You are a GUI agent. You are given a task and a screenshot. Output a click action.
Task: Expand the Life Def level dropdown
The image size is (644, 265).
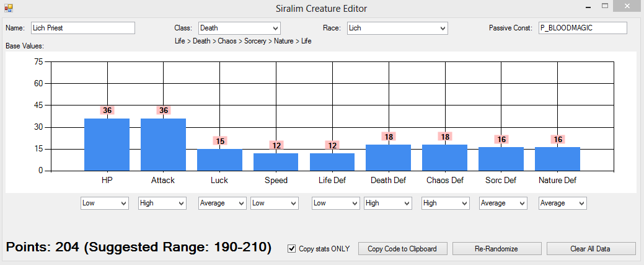(x=335, y=203)
